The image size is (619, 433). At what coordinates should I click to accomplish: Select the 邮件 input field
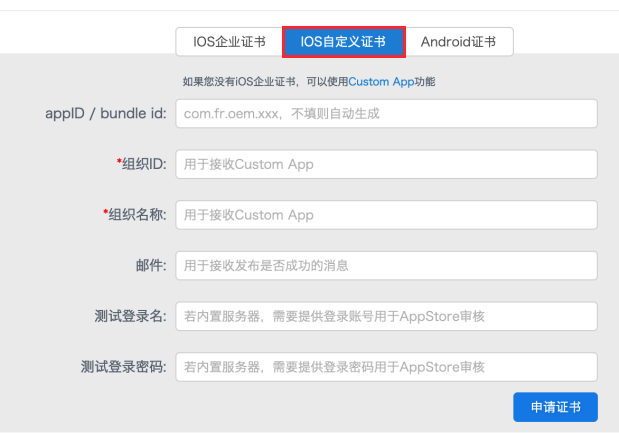click(x=386, y=266)
